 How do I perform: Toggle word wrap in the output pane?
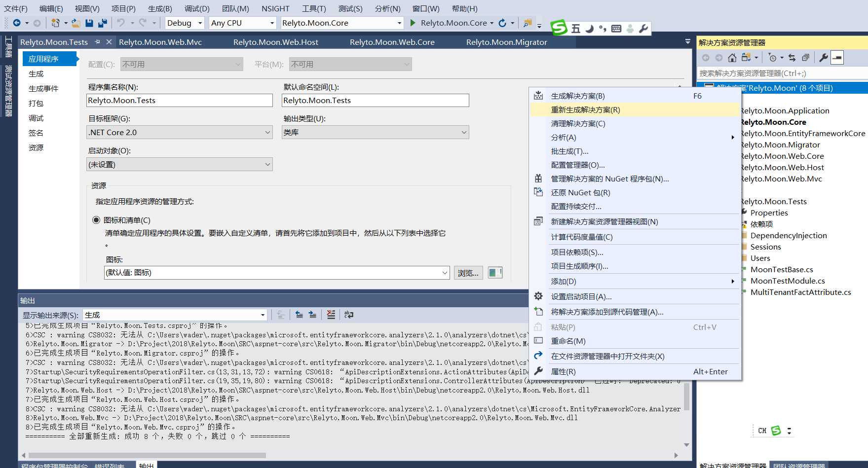tap(349, 315)
